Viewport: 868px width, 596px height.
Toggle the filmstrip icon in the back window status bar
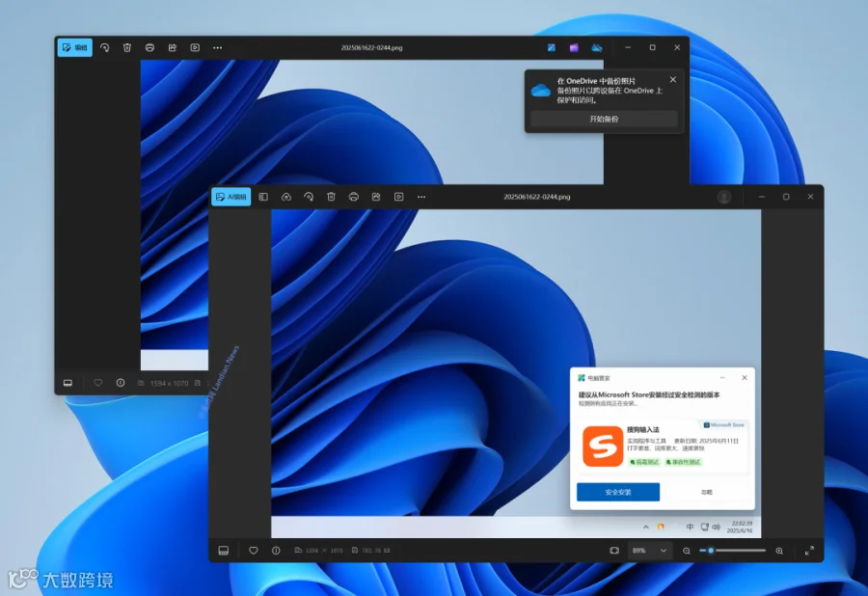(x=68, y=383)
